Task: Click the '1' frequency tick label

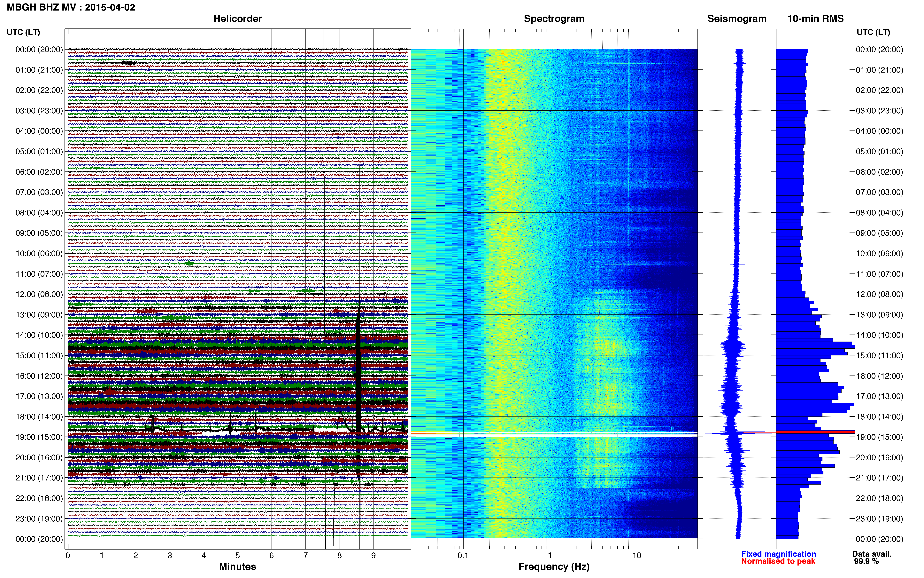Action: (550, 555)
